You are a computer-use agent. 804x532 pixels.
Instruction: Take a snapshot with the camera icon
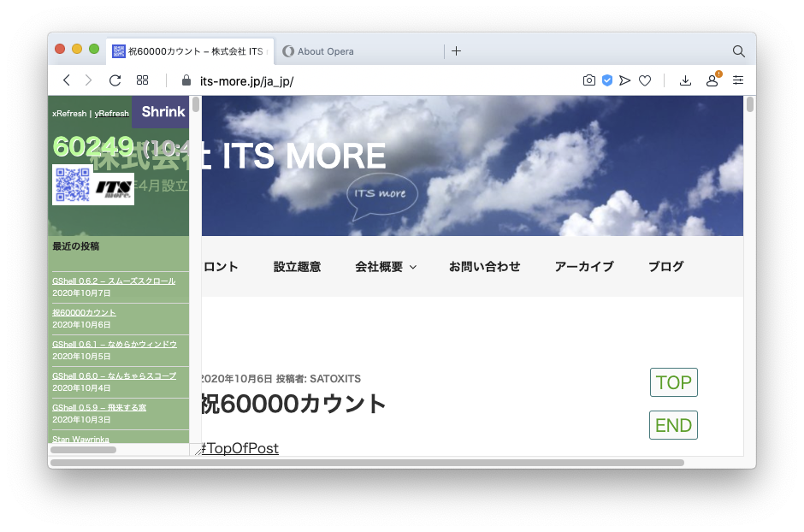588,80
